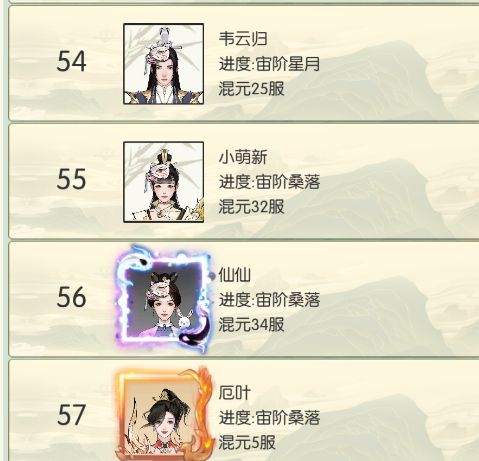Open 厄叶's flame-framed avatar

point(165,414)
